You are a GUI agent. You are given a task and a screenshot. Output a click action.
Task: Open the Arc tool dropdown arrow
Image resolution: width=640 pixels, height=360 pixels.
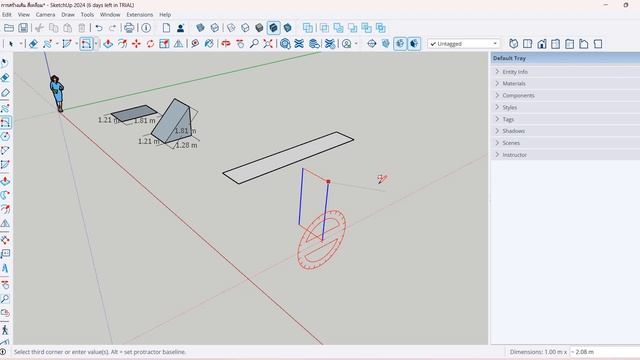point(76,44)
